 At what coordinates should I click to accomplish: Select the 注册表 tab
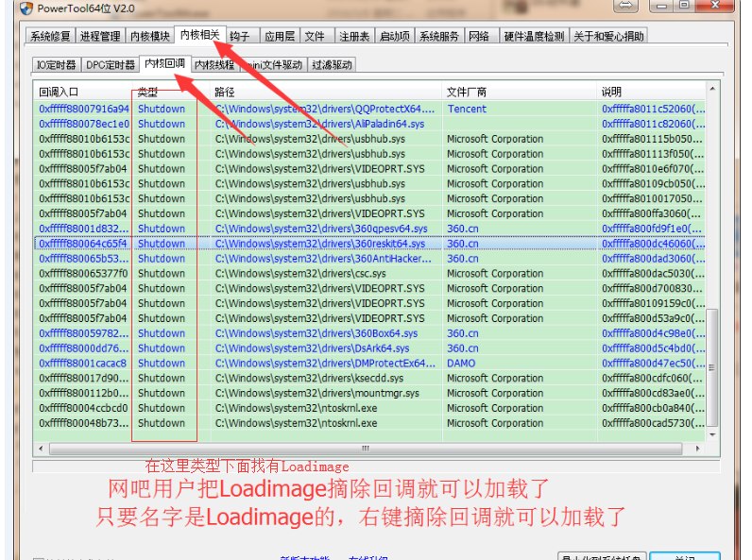[352, 37]
